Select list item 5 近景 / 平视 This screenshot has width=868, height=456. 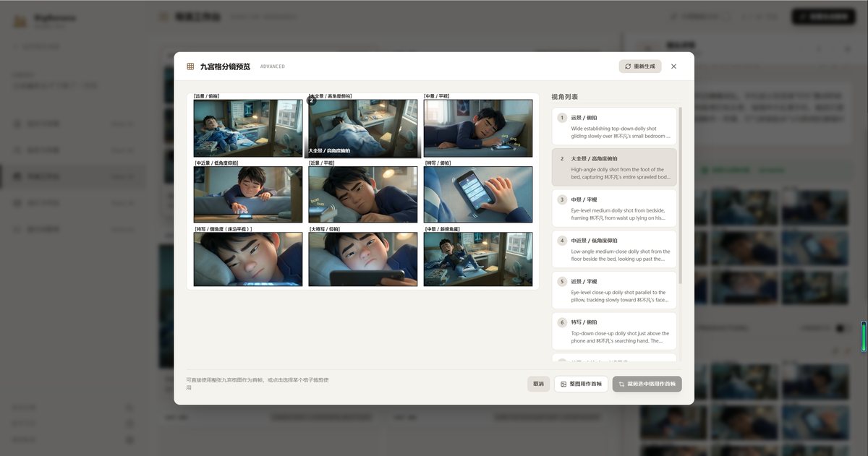[614, 290]
